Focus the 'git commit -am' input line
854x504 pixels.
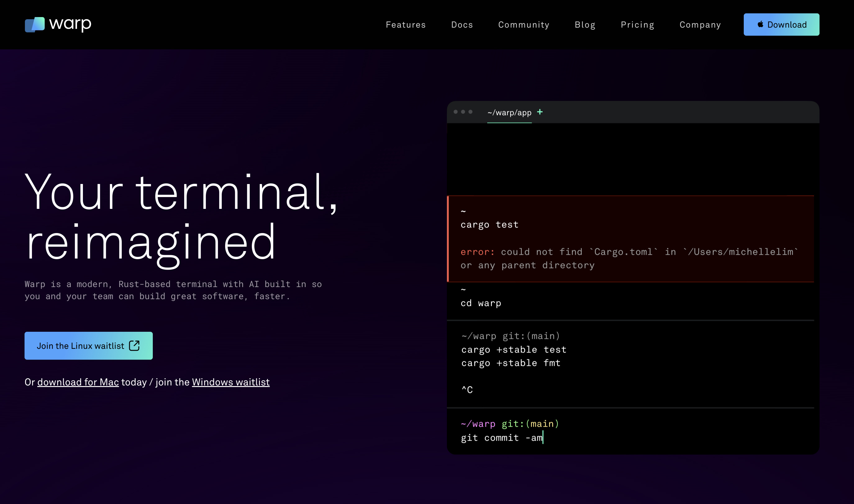click(x=502, y=438)
